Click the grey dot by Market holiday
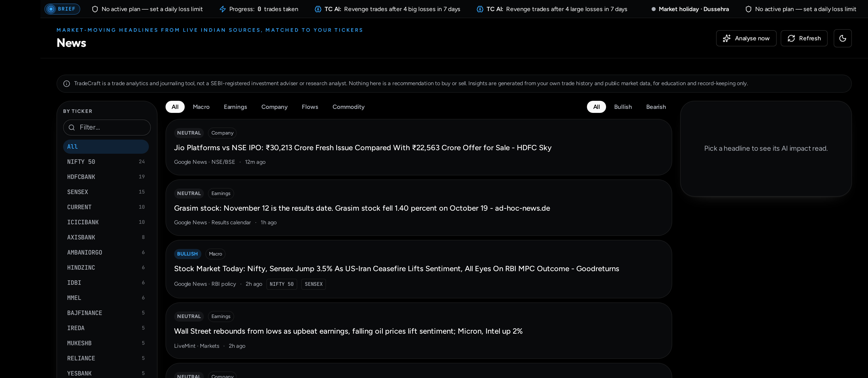This screenshot has width=868, height=378. click(653, 9)
